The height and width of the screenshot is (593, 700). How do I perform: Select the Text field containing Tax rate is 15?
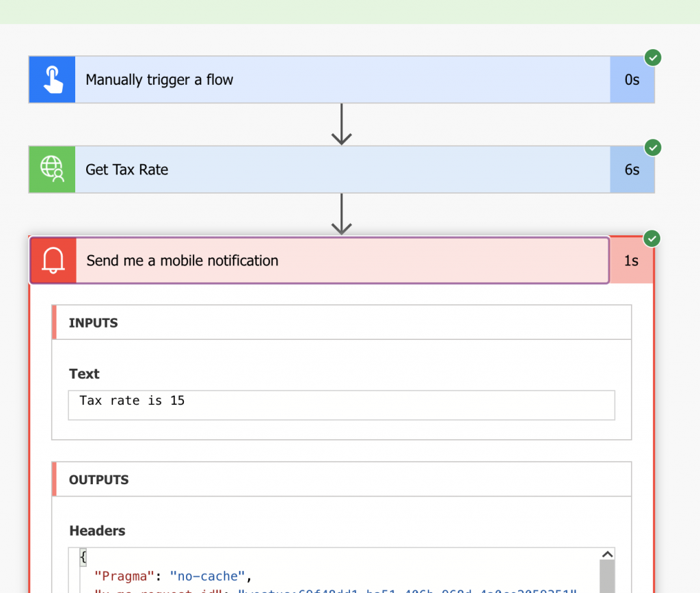click(x=340, y=405)
